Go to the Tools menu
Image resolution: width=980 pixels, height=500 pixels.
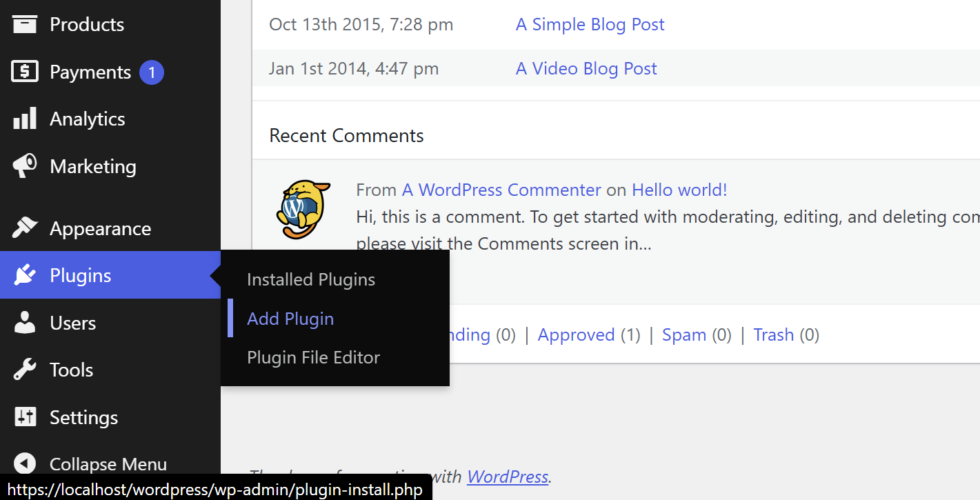pos(110,370)
